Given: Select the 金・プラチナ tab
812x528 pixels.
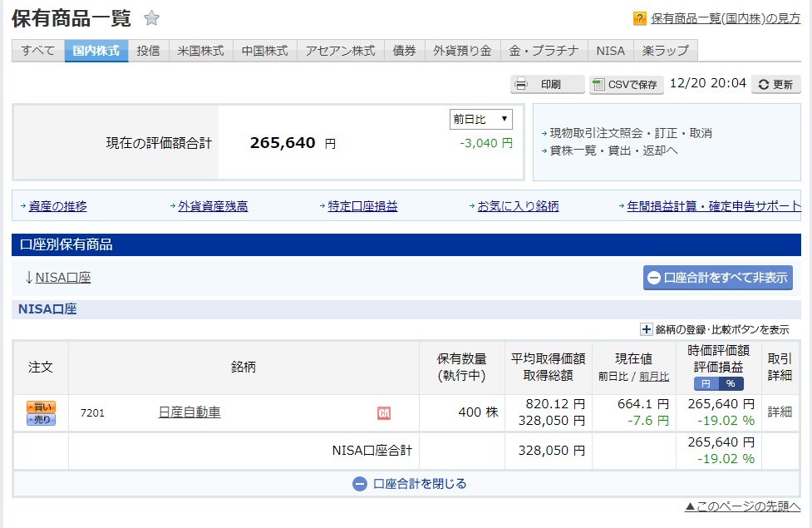Looking at the screenshot, I should tap(544, 51).
